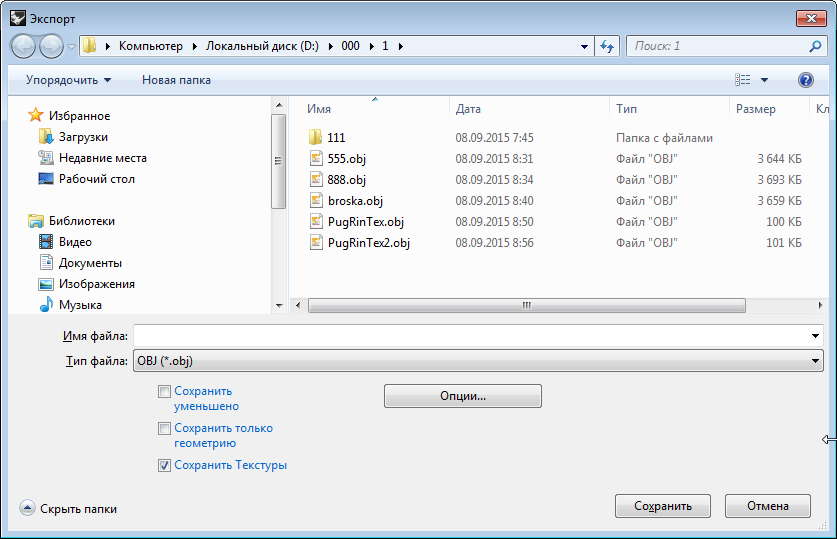Image resolution: width=837 pixels, height=539 pixels.
Task: Select the PugRinTex2.obj file name
Action: pyautogui.click(x=369, y=243)
